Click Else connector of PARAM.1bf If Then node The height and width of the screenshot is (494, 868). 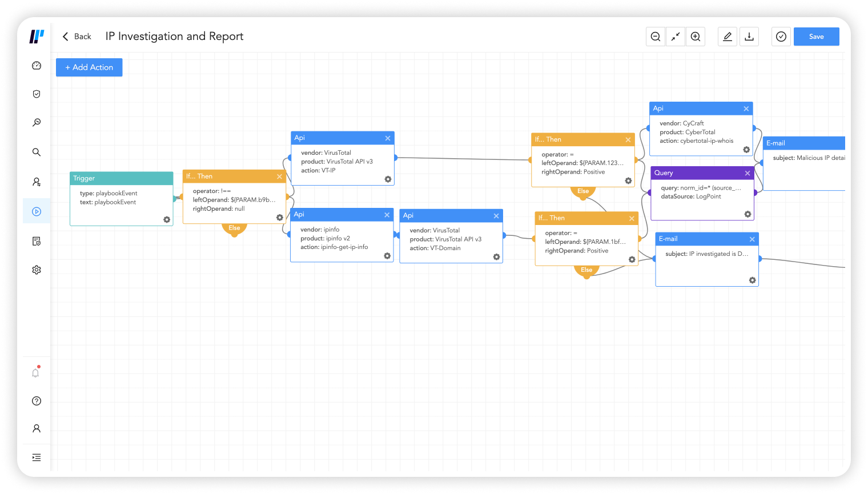click(586, 271)
